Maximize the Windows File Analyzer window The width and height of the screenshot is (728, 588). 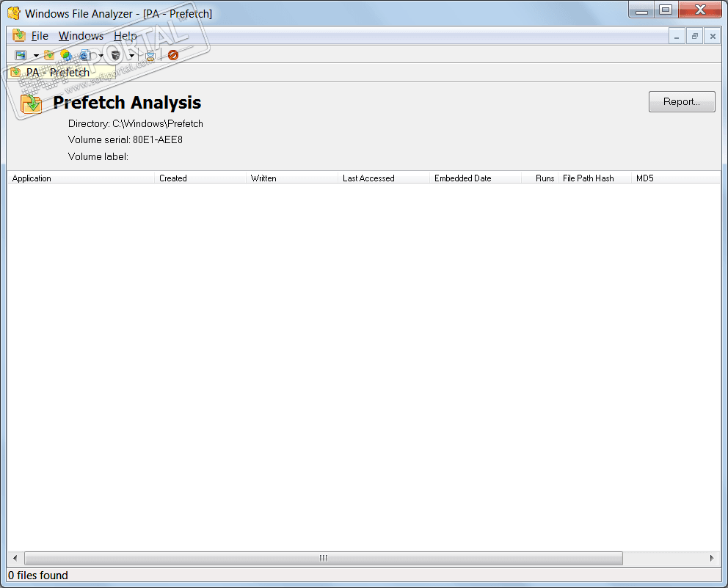666,10
